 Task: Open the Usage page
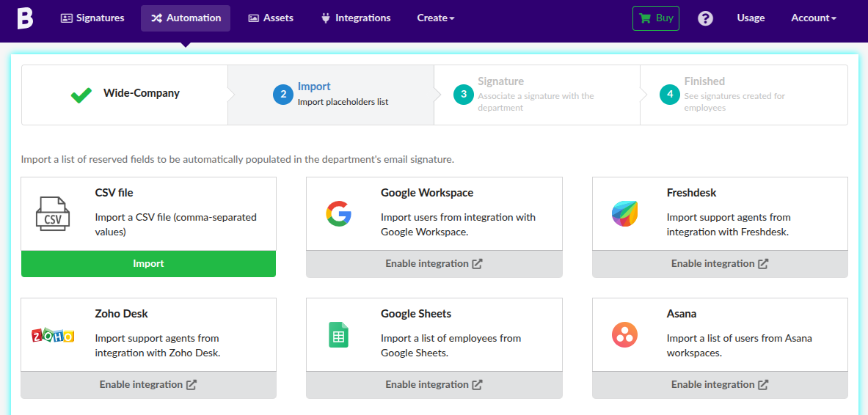751,18
